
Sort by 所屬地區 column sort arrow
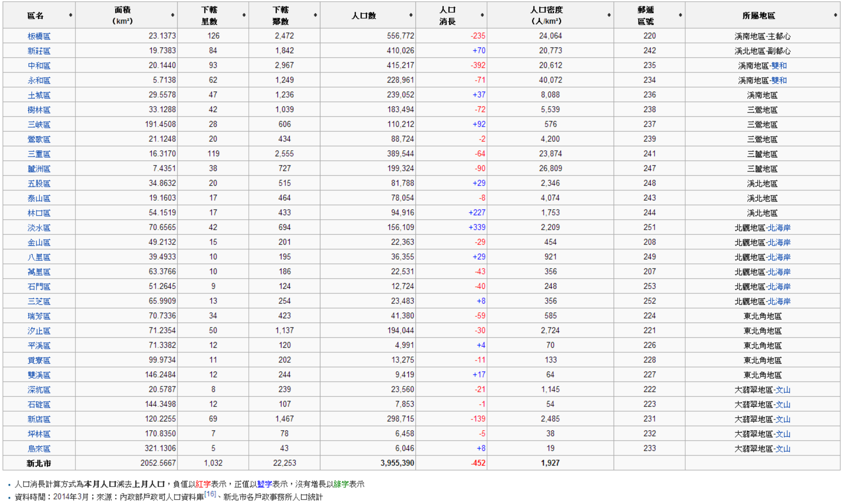[835, 15]
